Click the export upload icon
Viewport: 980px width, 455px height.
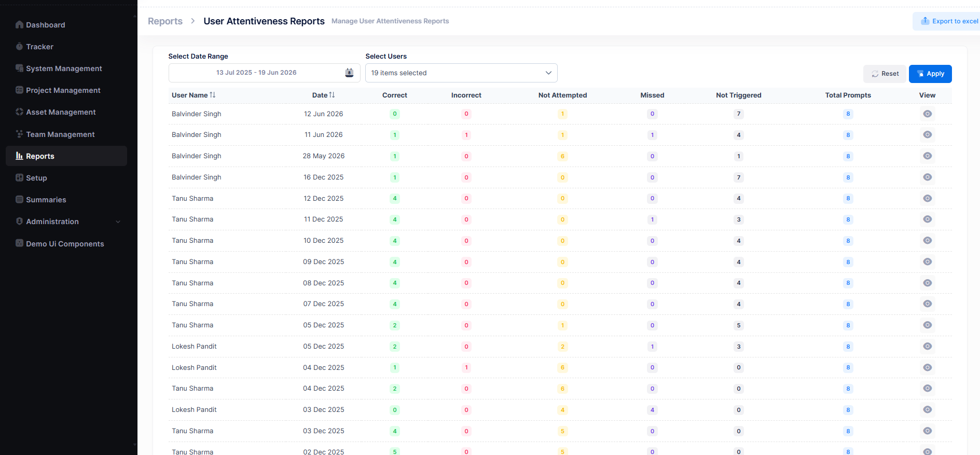(x=925, y=21)
